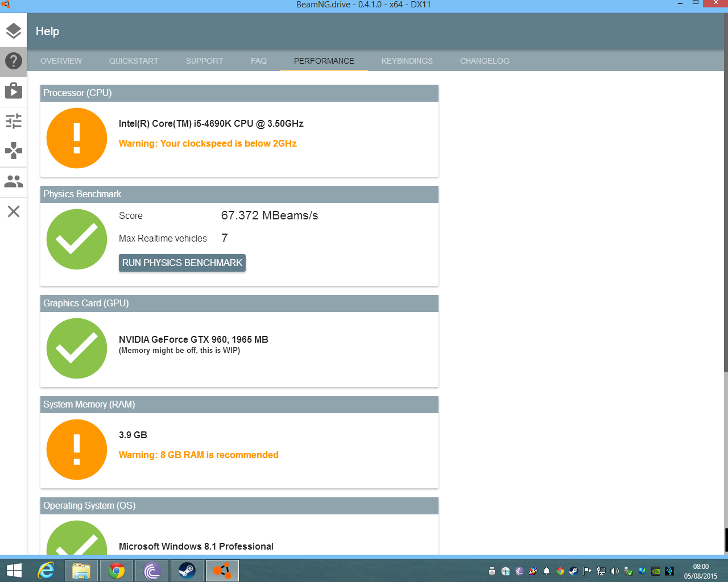This screenshot has width=728, height=582.
Task: Open the Changelog tab
Action: point(485,61)
